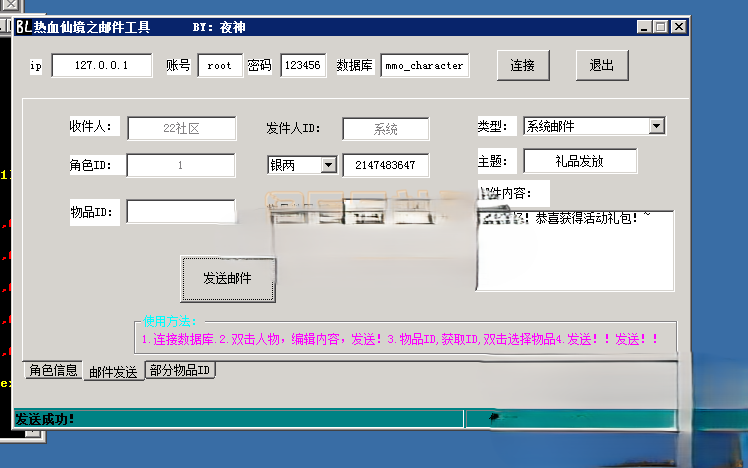Switch to the 角色信息 tab
Screen dimensions: 748x468
pos(53,370)
